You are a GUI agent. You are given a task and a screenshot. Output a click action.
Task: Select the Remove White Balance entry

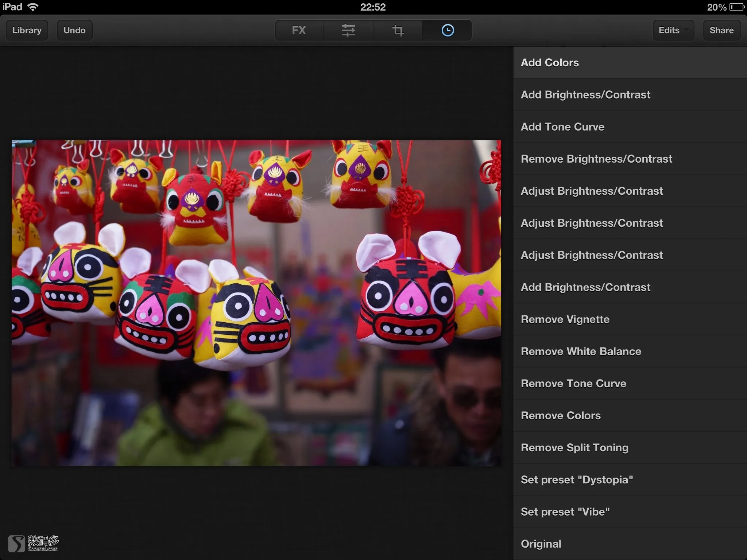[630, 351]
